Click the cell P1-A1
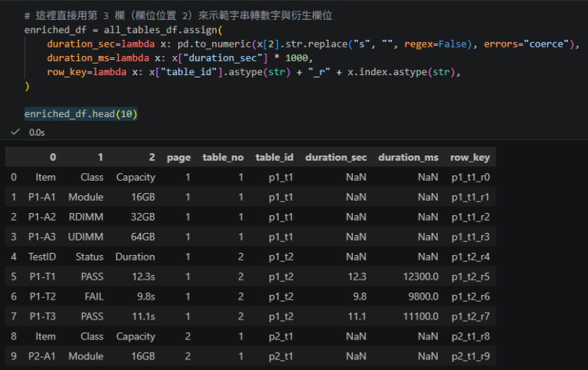This screenshot has width=588, height=370. coord(42,197)
